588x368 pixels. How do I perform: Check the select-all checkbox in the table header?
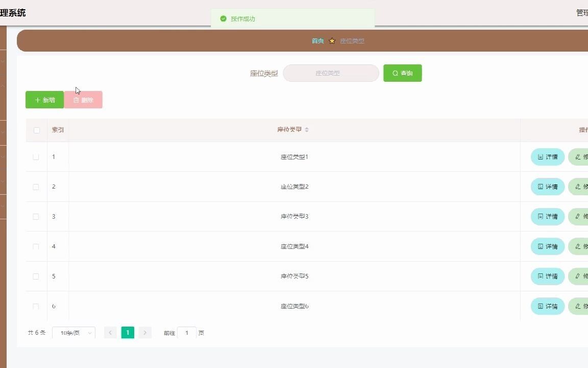point(36,130)
